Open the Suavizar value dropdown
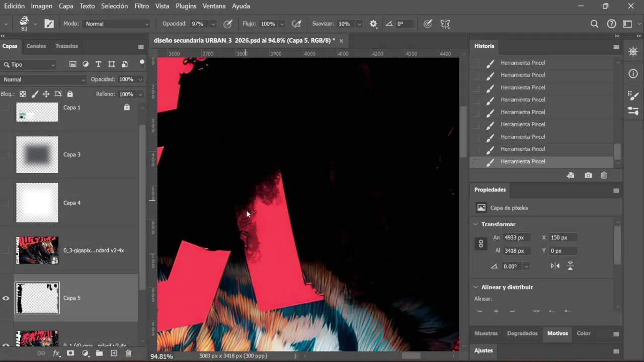Viewport: 644px width, 362px height. (359, 24)
